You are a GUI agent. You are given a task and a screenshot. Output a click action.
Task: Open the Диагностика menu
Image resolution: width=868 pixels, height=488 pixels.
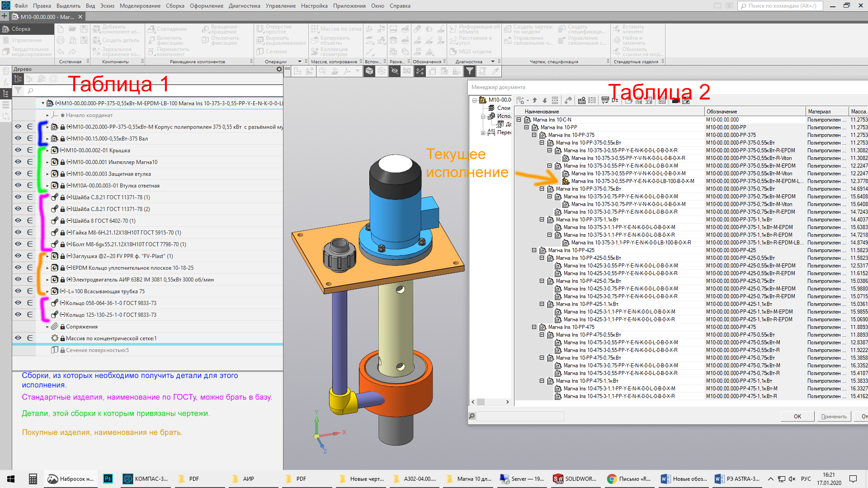pyautogui.click(x=244, y=6)
